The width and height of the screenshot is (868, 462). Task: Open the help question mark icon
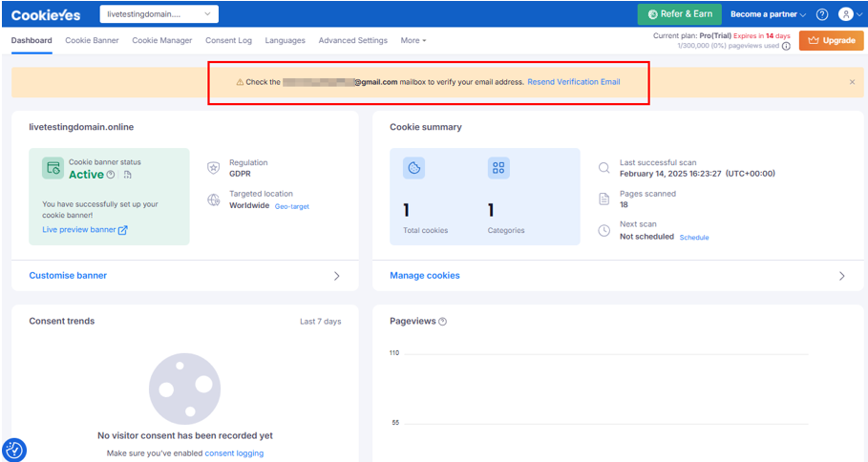click(821, 14)
